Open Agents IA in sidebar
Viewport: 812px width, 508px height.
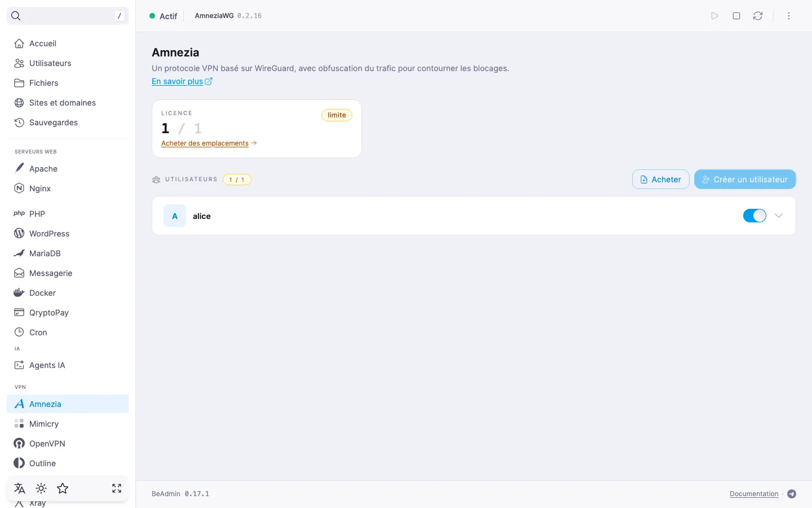(x=68, y=365)
